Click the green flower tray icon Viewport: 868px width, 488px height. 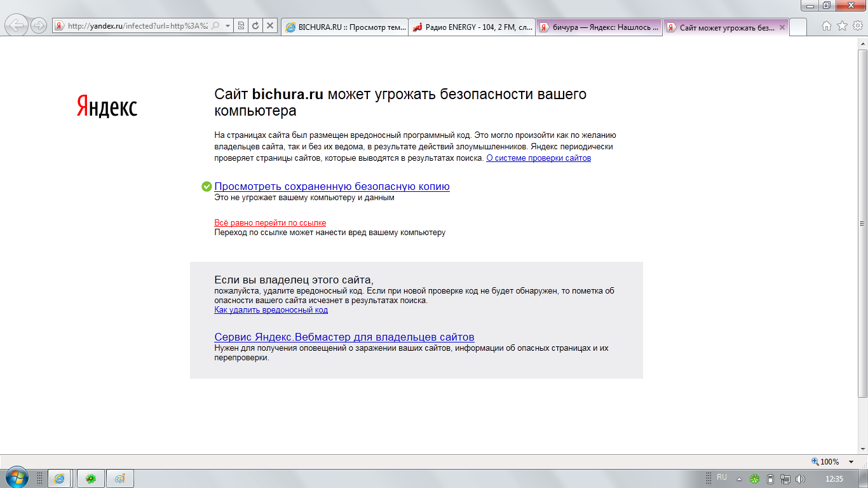pos(755,478)
